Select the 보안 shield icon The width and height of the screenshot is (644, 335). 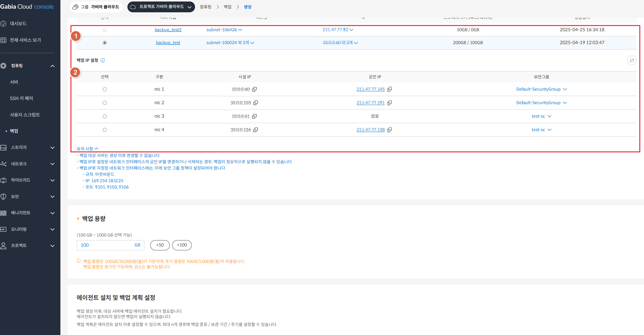coord(3,196)
